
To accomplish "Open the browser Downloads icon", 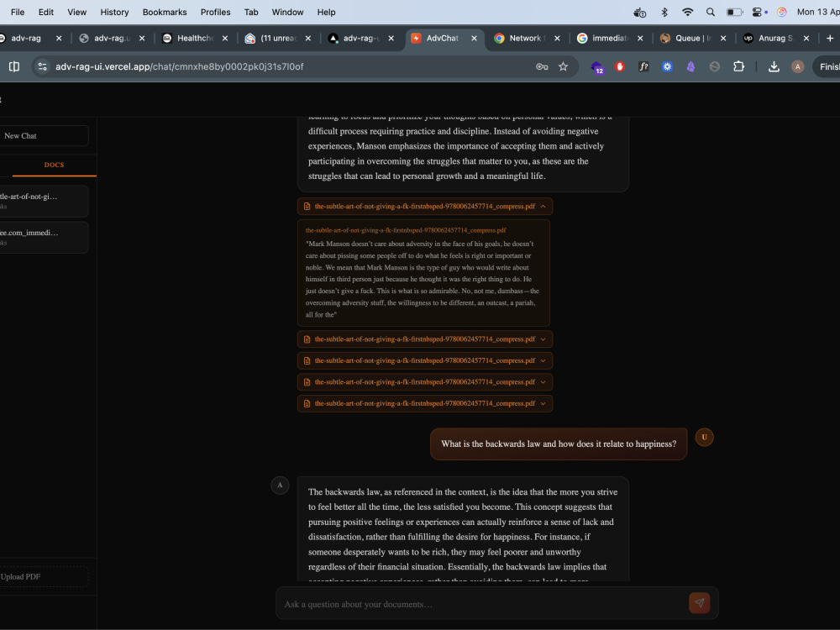I will 774,66.
